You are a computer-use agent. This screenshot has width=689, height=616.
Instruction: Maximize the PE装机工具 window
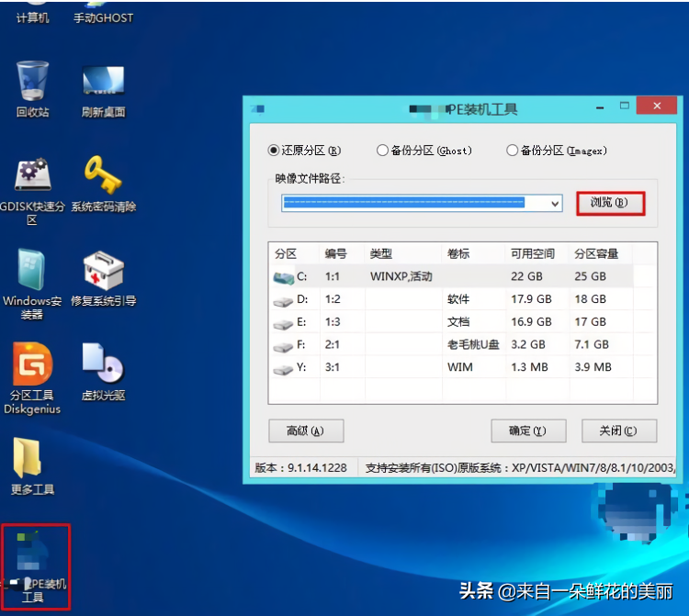coord(625,106)
